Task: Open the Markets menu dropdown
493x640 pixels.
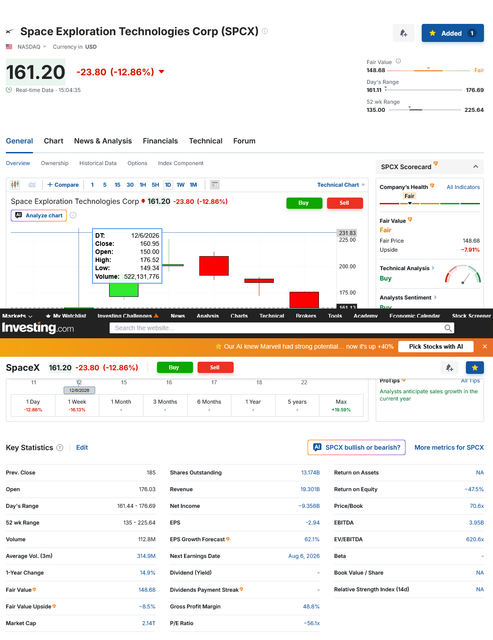Action: (17, 316)
